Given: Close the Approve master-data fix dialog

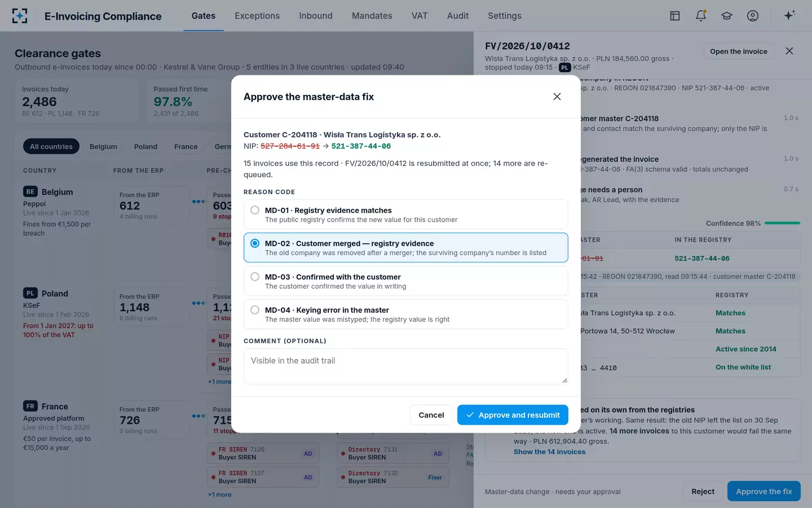Looking at the screenshot, I should pyautogui.click(x=557, y=97).
